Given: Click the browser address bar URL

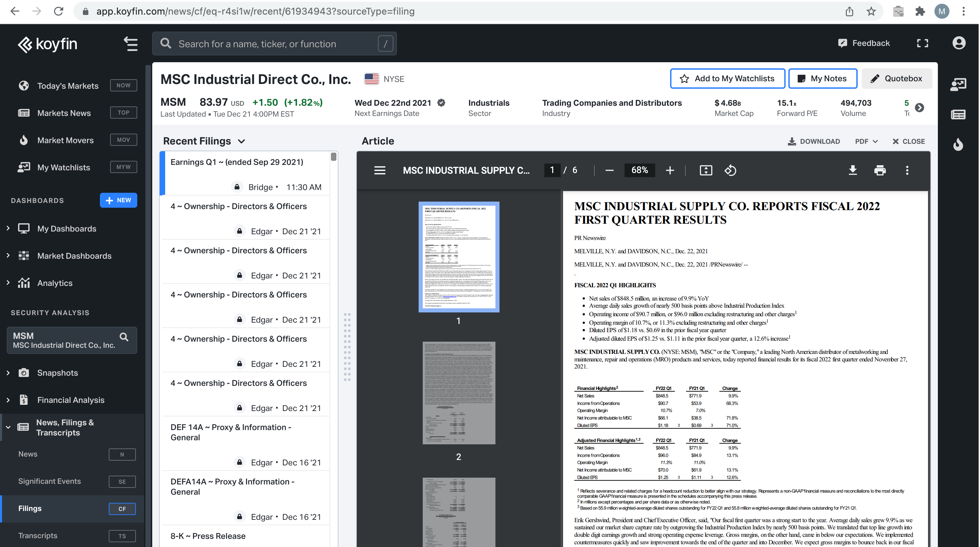Looking at the screenshot, I should pos(255,12).
